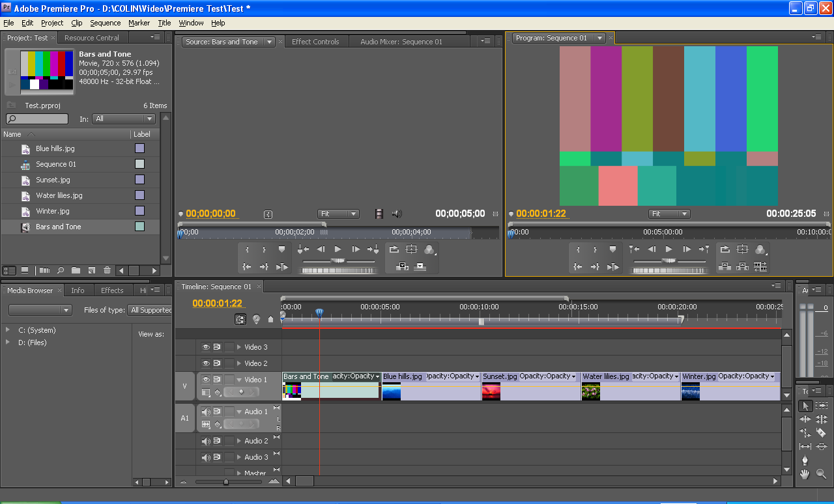Open Trim monitor from Program monitor
Viewport: 834px width, 504px height.
pyautogui.click(x=760, y=266)
